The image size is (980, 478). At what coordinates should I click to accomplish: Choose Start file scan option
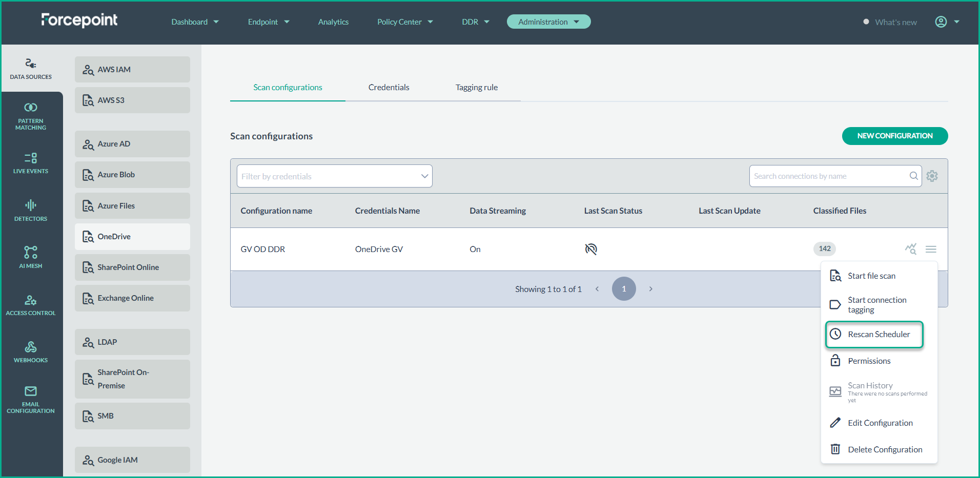871,275
